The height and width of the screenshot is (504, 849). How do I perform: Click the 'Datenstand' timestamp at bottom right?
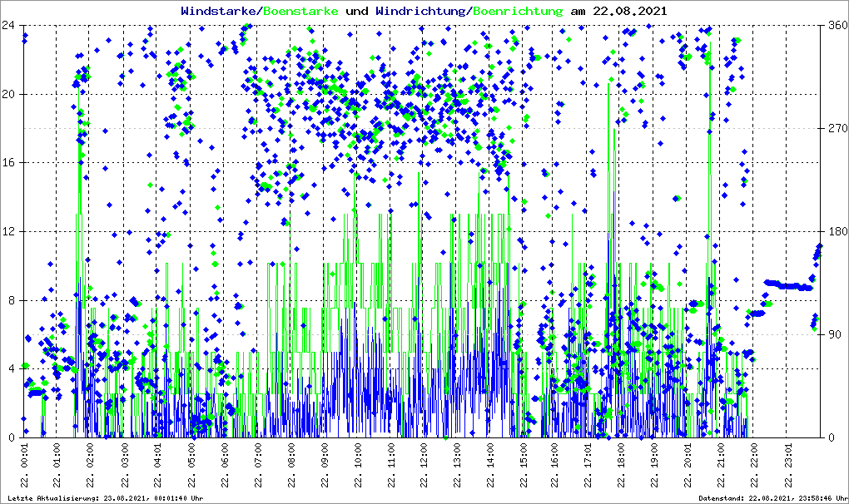click(771, 498)
